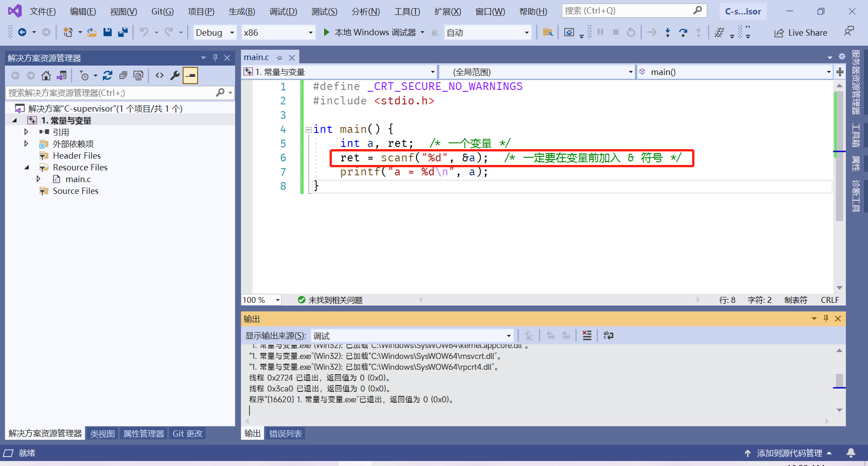Expand the 引用 tree node
Viewport: 868px width, 466px height.
(26, 132)
